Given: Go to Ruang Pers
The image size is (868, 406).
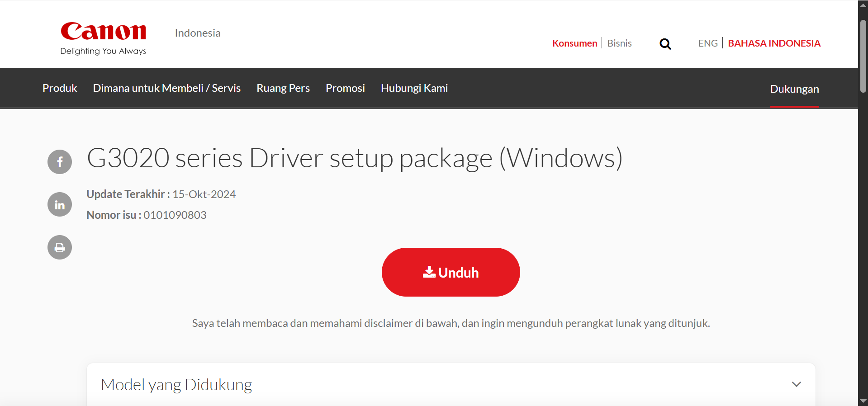Looking at the screenshot, I should (283, 88).
